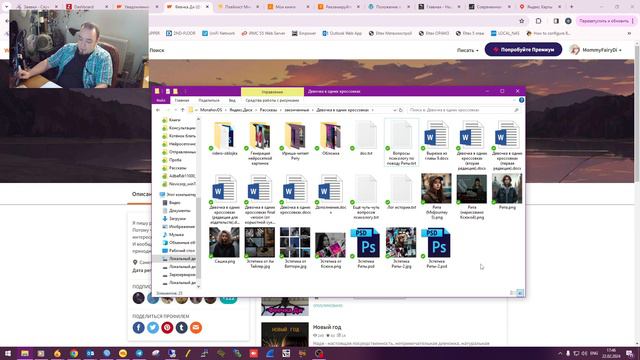Select Музыка in navigation pane

point(176,235)
